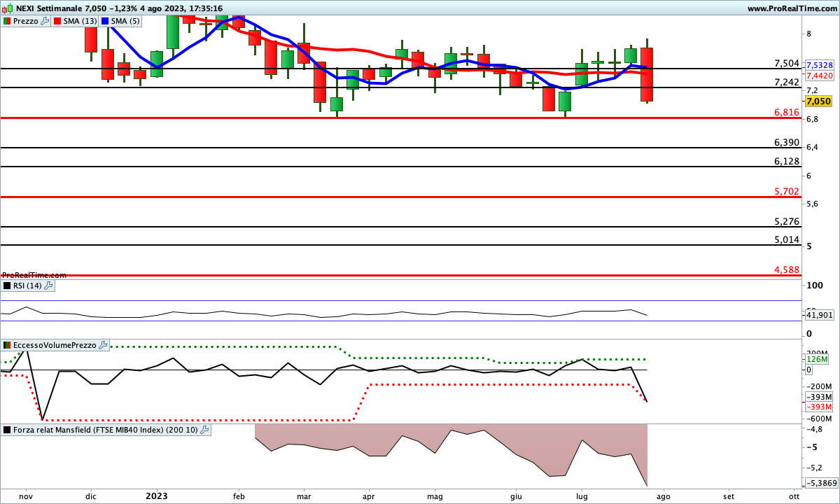The width and height of the screenshot is (840, 504).
Task: Click the EccessoVolumePrezzo color icon
Action: click(x=7, y=345)
